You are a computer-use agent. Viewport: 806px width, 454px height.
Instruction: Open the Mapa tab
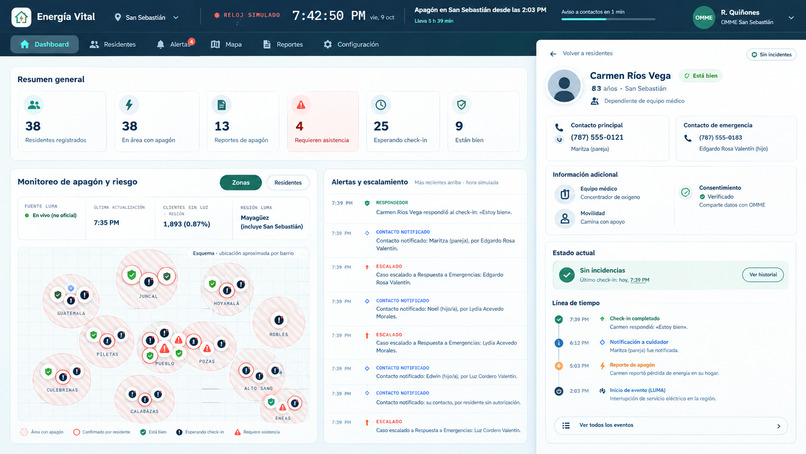coord(226,44)
